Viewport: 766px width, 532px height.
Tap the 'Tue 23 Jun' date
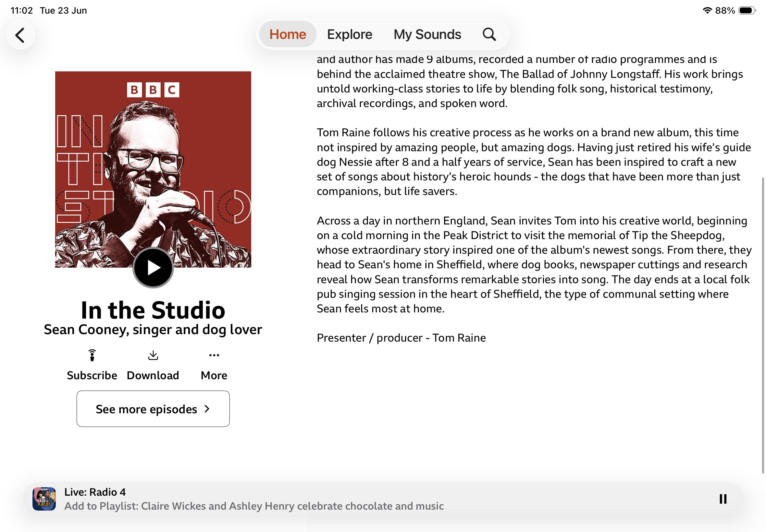click(63, 10)
